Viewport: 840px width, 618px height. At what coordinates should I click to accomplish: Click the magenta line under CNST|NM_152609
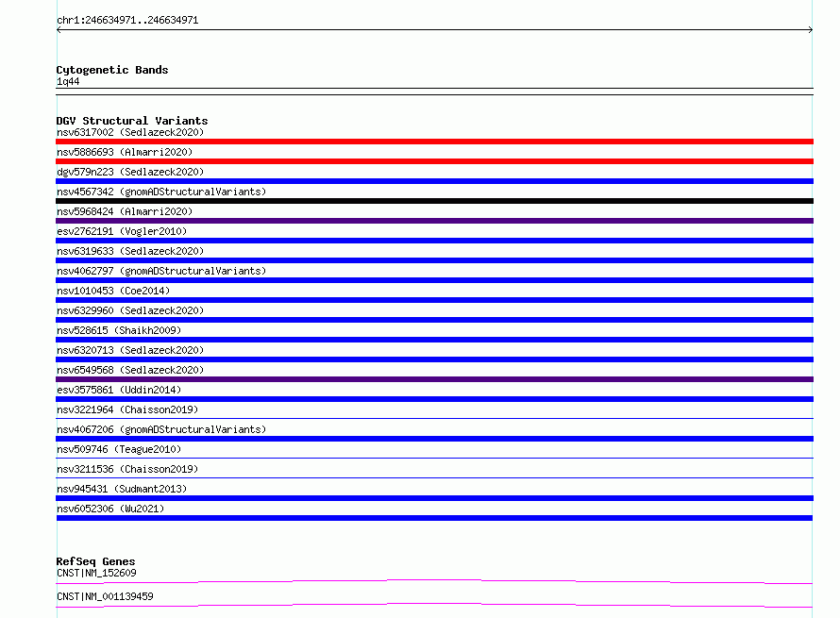click(434, 581)
